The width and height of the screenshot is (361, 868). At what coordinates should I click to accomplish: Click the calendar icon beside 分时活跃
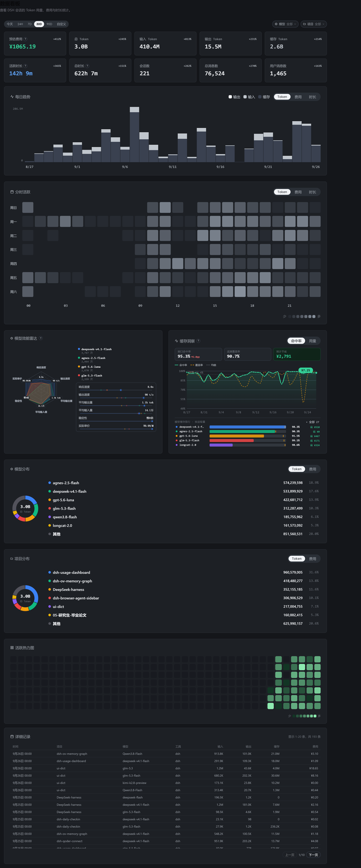[x=12, y=192]
